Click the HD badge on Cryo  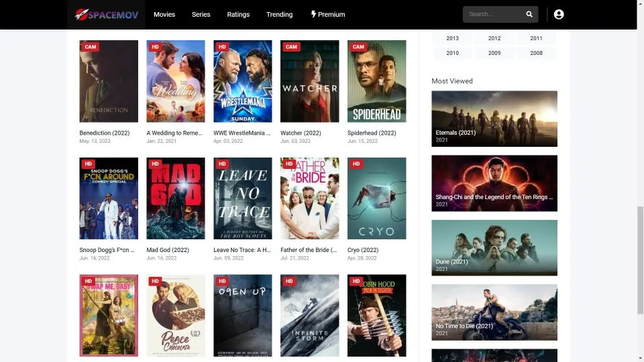coord(356,164)
